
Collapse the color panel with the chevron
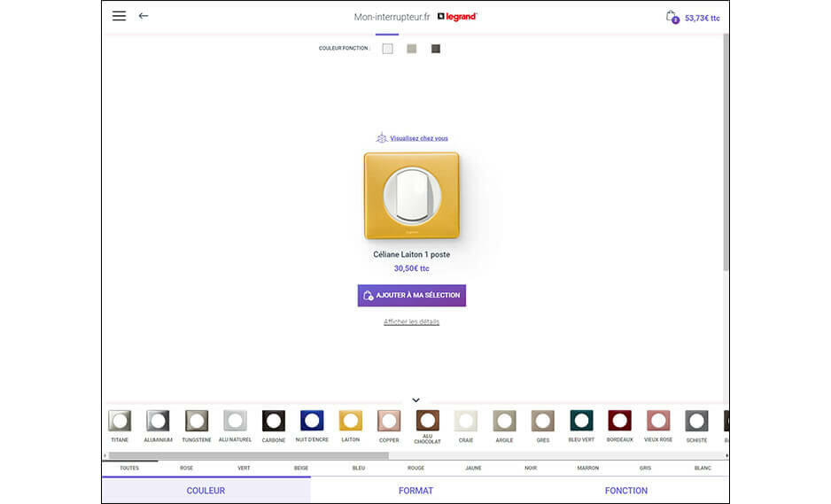pyautogui.click(x=416, y=400)
